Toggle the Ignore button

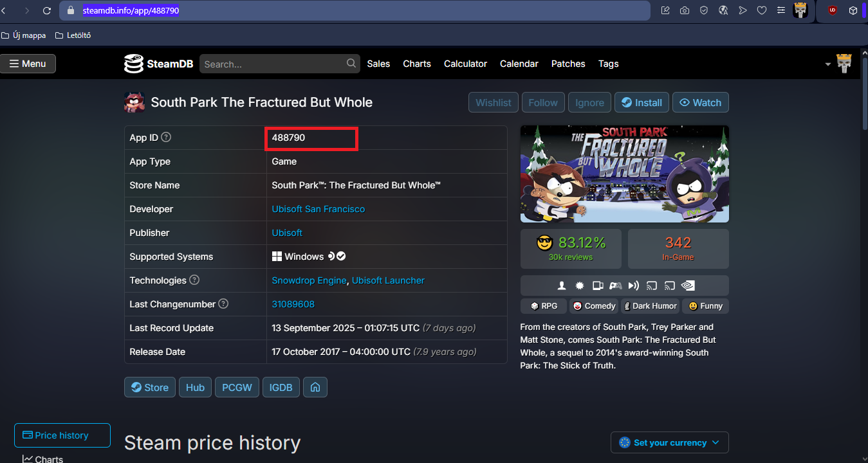(589, 103)
